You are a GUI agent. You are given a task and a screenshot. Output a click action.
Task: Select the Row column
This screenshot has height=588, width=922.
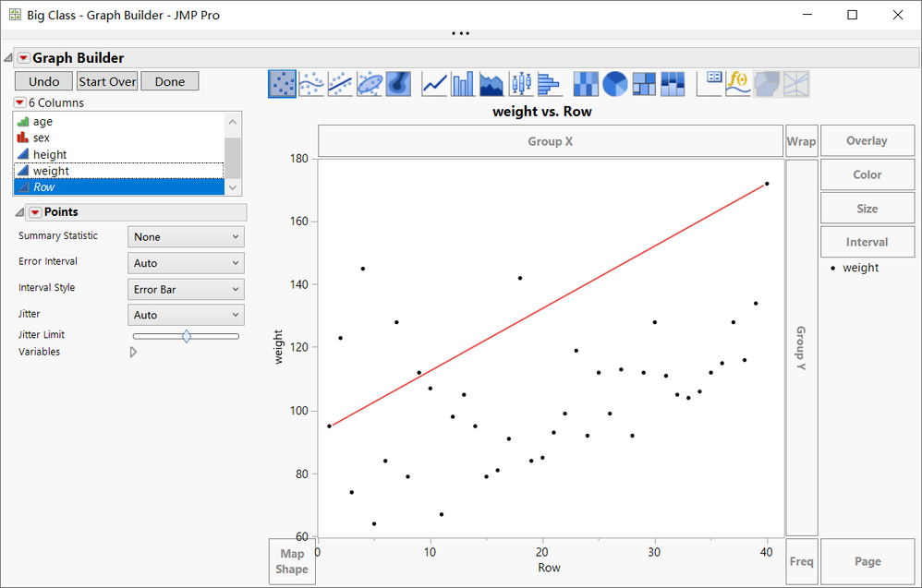point(119,186)
